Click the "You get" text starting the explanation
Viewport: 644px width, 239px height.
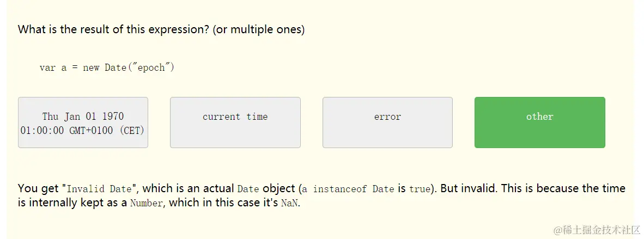[39, 189]
